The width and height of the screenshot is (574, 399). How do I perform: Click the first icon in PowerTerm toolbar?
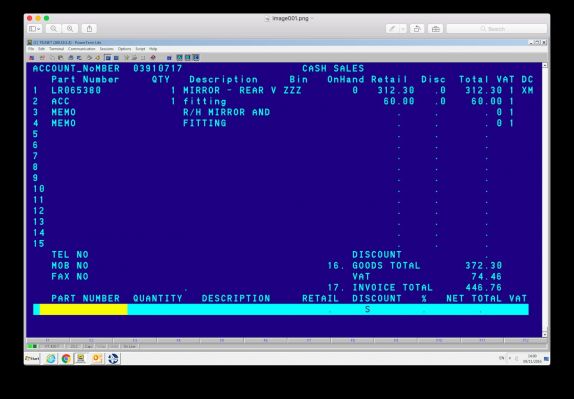coord(32,57)
